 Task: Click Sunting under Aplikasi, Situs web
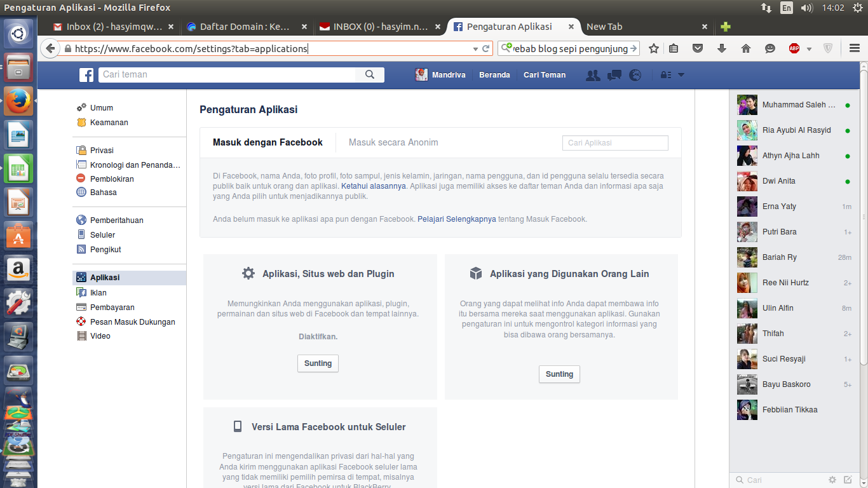click(318, 363)
